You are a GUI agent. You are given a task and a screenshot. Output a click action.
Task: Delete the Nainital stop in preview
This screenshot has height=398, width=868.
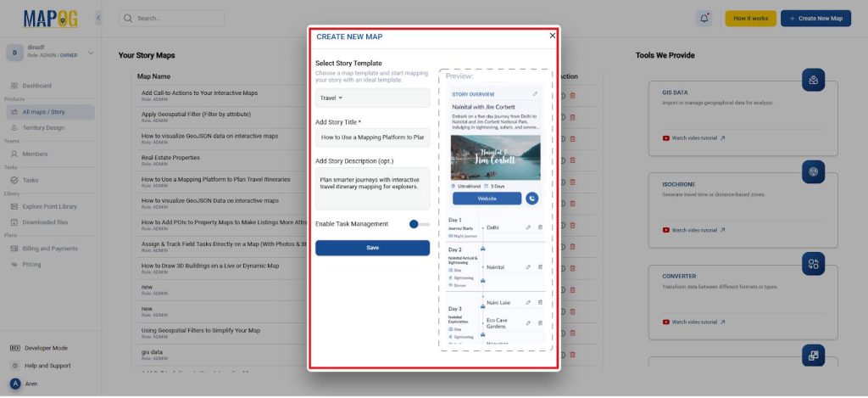540,267
